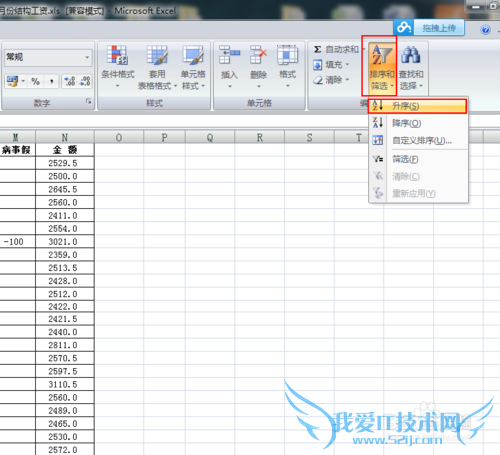Select cell with value 2489.0
500x455 pixels.
65,411
